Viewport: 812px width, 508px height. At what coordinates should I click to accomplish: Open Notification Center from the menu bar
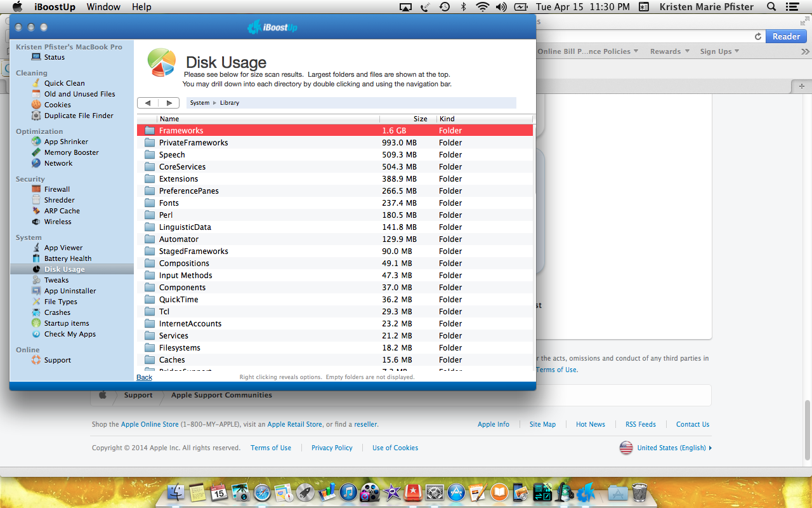[x=791, y=7]
